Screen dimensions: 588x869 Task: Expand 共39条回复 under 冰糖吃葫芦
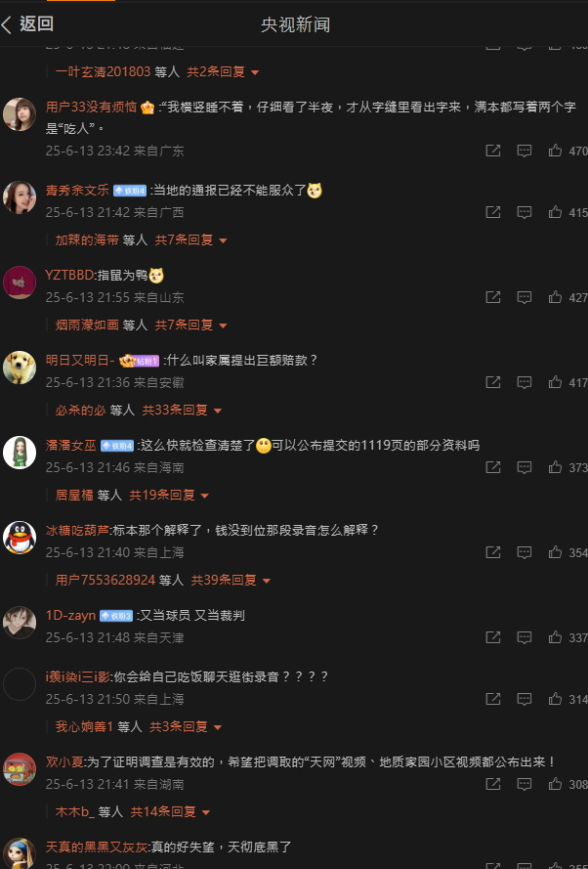(231, 581)
